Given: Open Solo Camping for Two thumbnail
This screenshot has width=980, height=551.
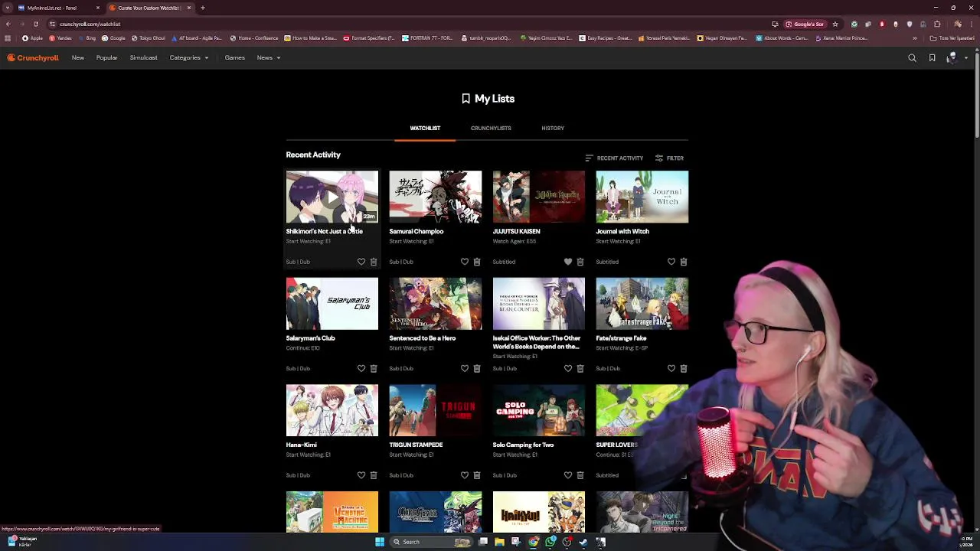Looking at the screenshot, I should tap(539, 410).
